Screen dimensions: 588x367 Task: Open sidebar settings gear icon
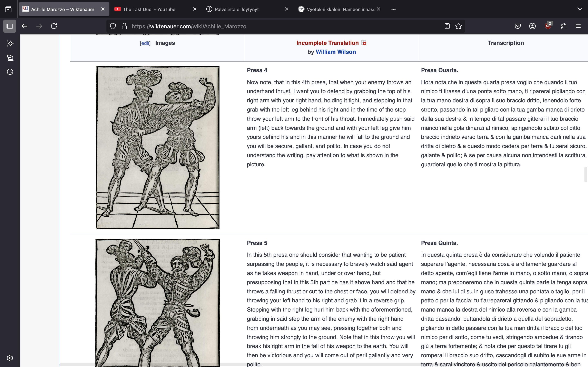click(10, 358)
